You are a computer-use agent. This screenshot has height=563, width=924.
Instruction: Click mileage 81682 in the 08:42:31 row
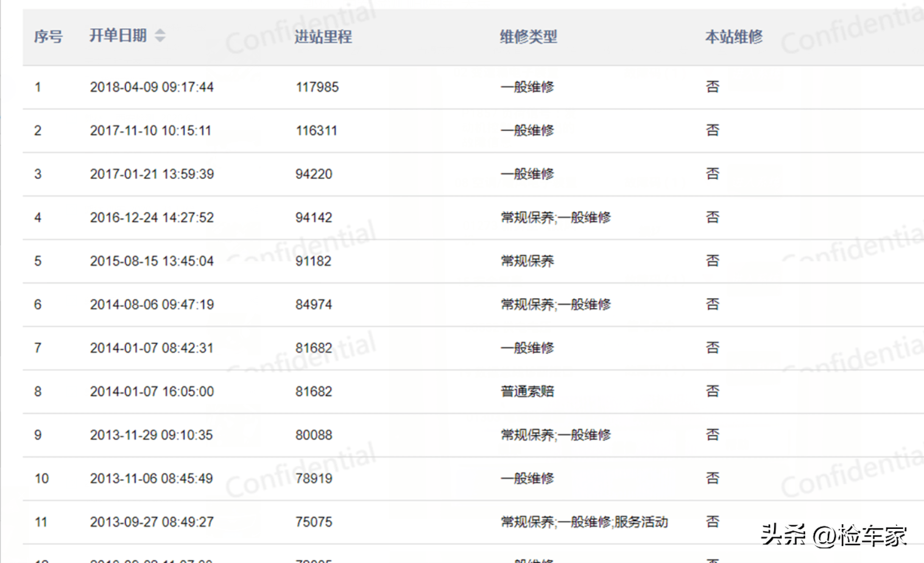[x=314, y=348]
